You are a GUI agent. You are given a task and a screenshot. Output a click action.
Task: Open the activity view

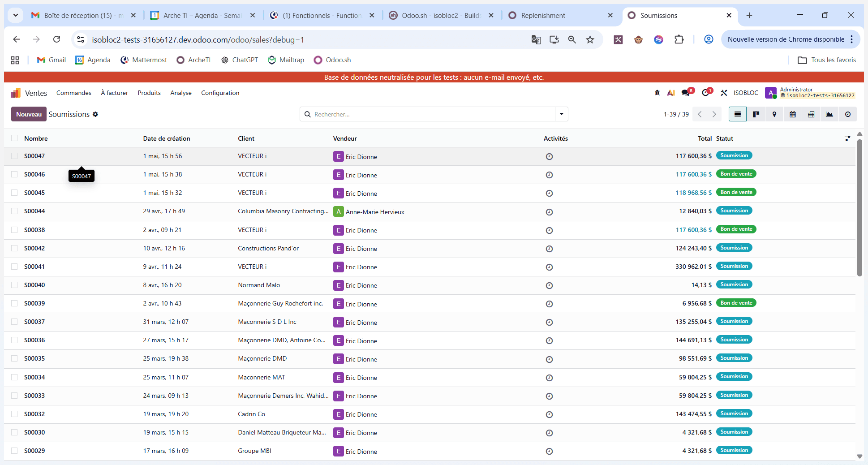click(848, 114)
